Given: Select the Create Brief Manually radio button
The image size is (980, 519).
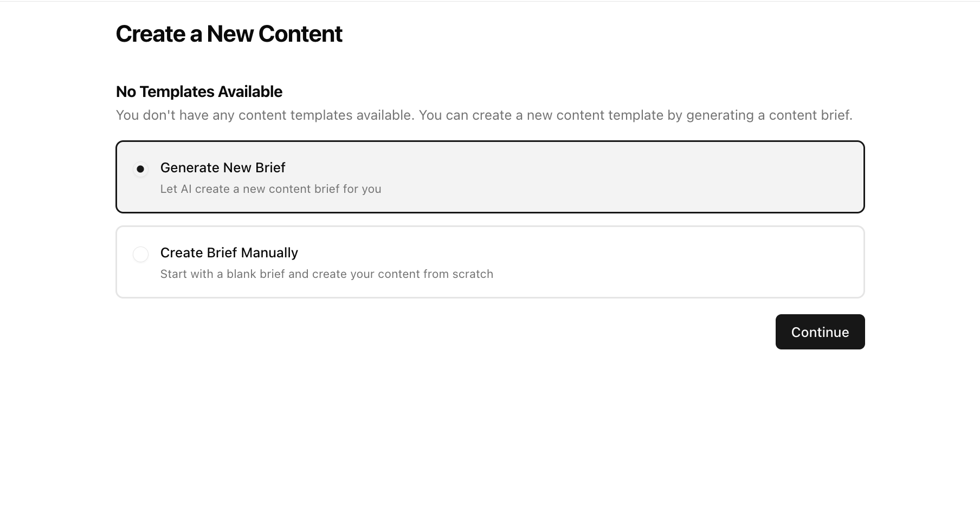Looking at the screenshot, I should point(140,254).
